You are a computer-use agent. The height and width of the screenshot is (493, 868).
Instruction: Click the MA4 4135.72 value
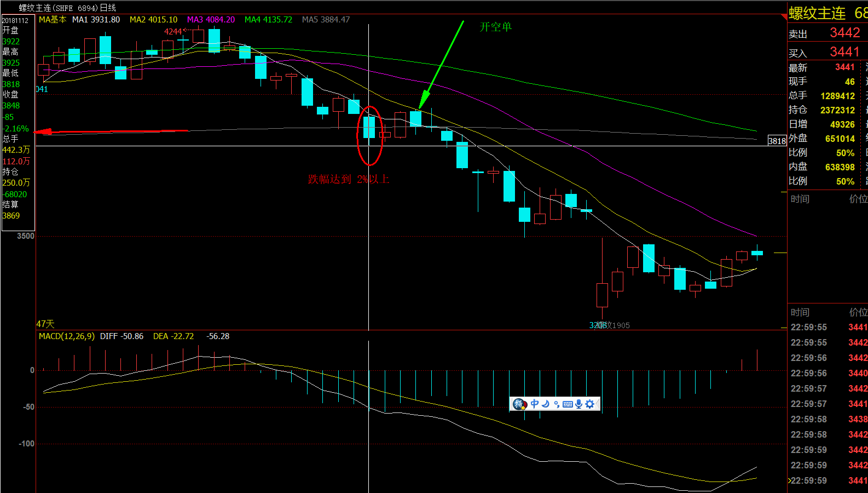[269, 20]
